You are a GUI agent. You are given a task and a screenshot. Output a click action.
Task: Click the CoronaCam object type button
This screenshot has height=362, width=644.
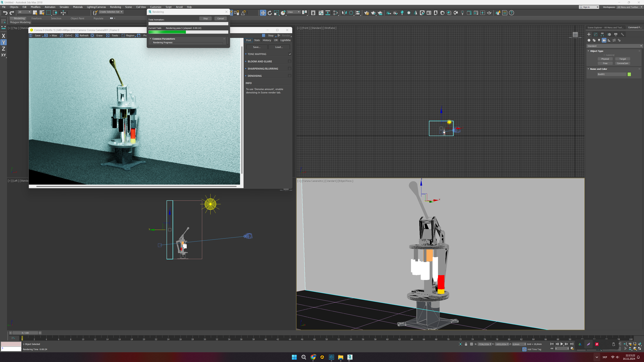pyautogui.click(x=622, y=63)
